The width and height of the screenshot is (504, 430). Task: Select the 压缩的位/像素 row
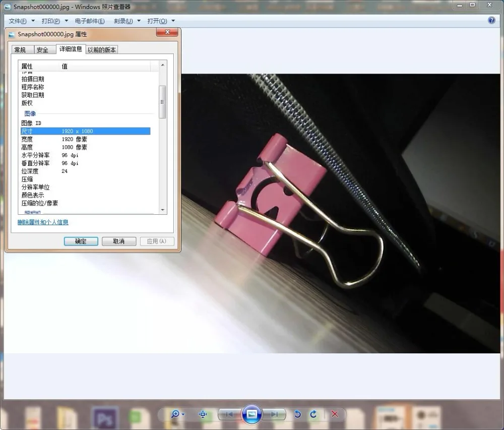pyautogui.click(x=85, y=203)
